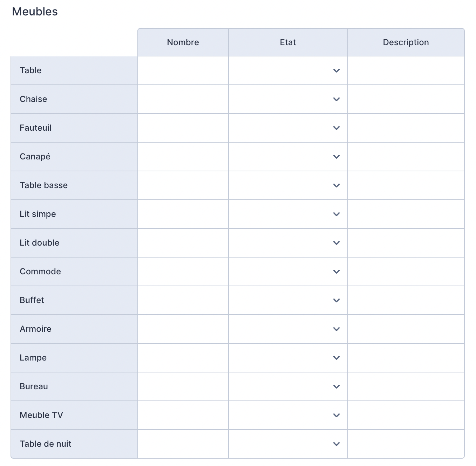Select Etat dropdown for Canapé

tap(288, 157)
